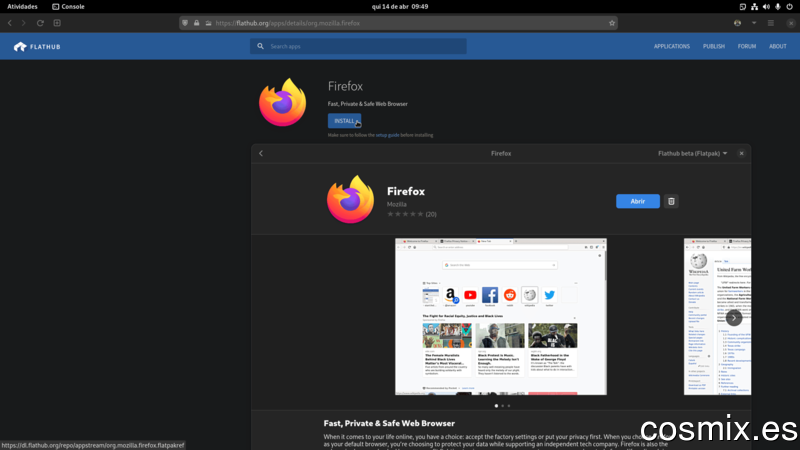Open the Console app menu
Viewport: 800px width, 450px height.
pos(68,7)
